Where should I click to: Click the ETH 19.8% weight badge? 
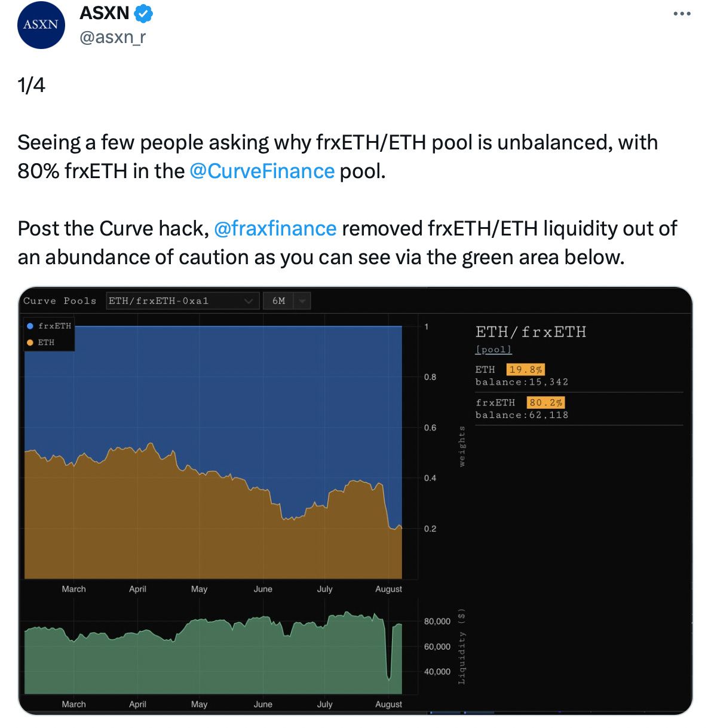coord(525,369)
